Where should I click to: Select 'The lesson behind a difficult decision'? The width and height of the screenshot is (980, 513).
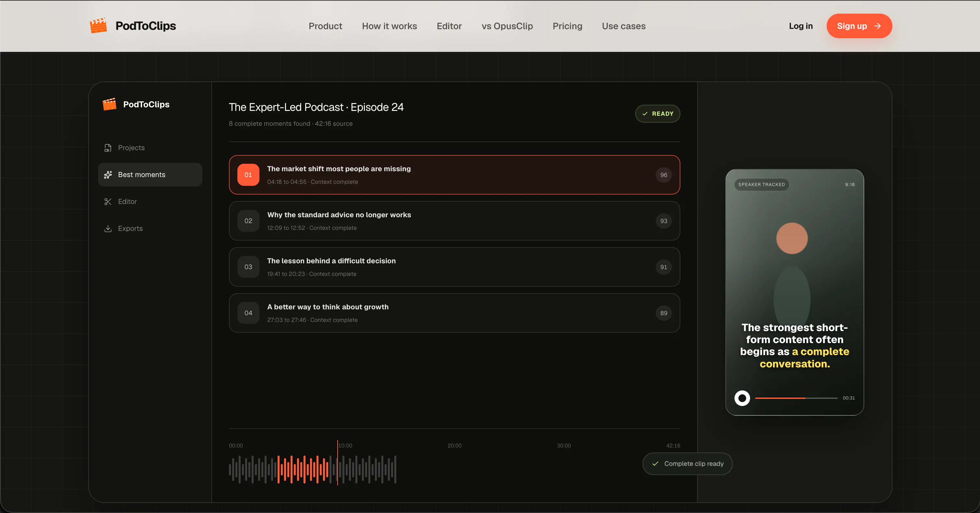pyautogui.click(x=454, y=267)
